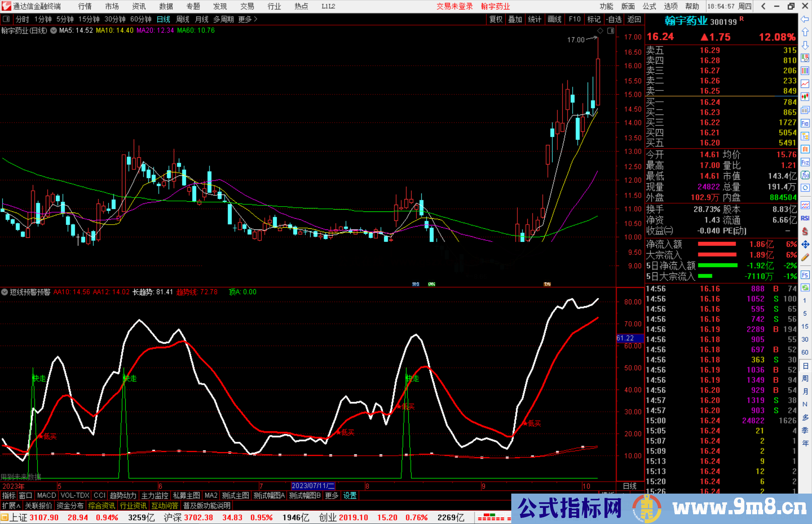Click the blue left arrow back icon
This screenshot has width=812, height=524.
805,19
